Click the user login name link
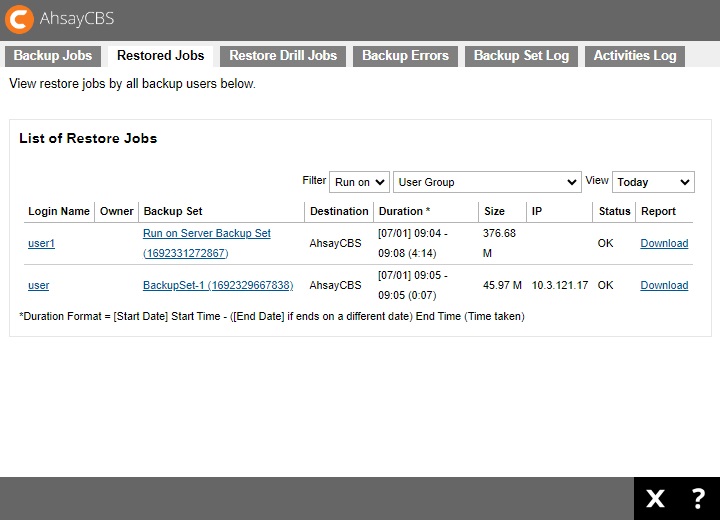 pos(38,285)
